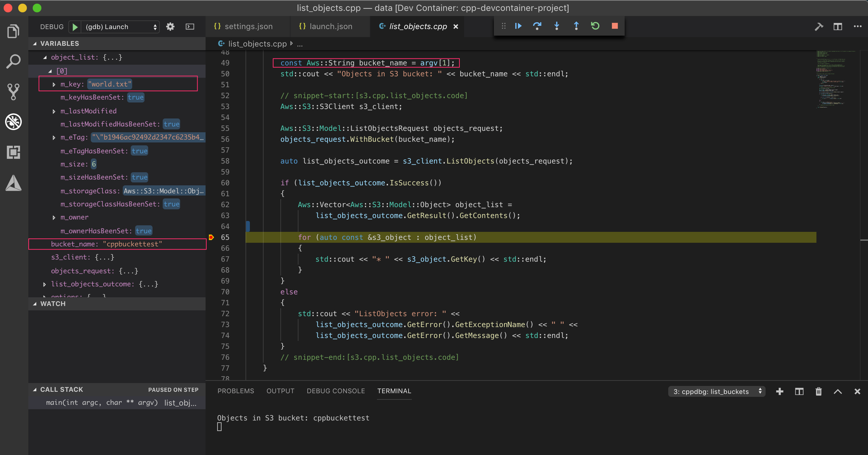Viewport: 868px width, 455px height.
Task: Toggle the breakpoint on line 65
Action: [x=211, y=237]
